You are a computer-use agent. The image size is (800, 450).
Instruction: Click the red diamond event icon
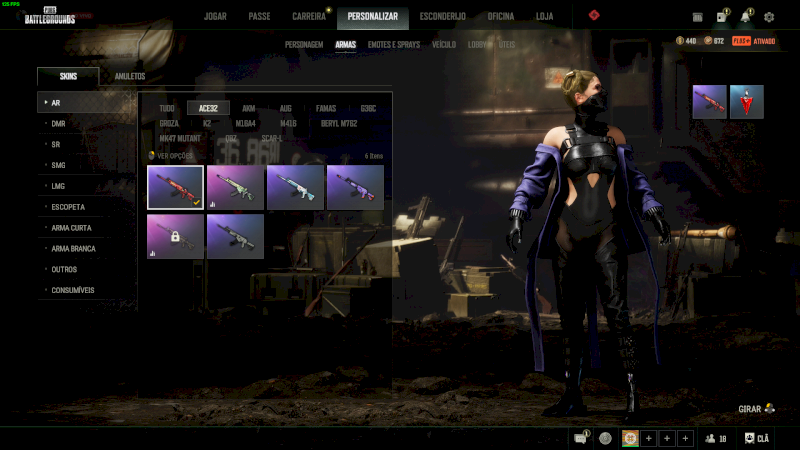pos(594,15)
